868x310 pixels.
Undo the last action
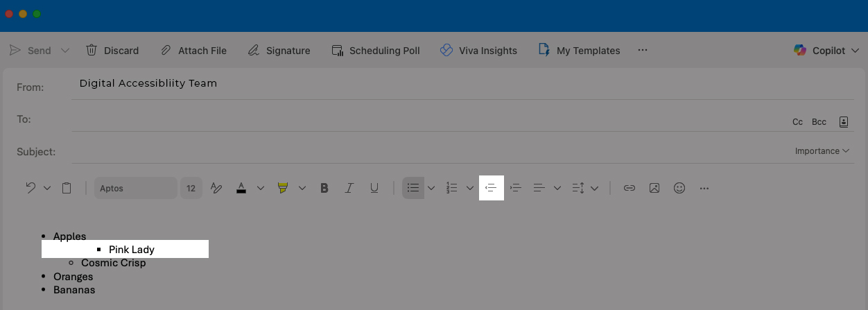coord(31,188)
